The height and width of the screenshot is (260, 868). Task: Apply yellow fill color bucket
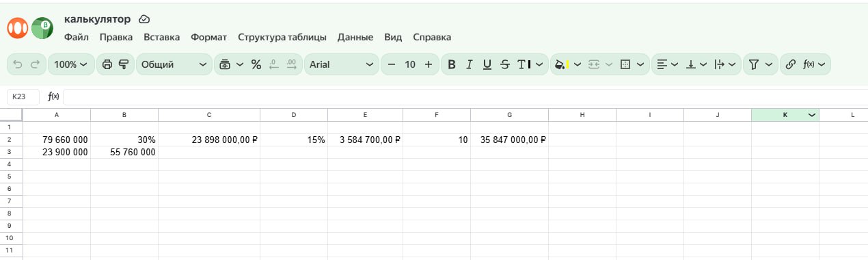[x=562, y=64]
